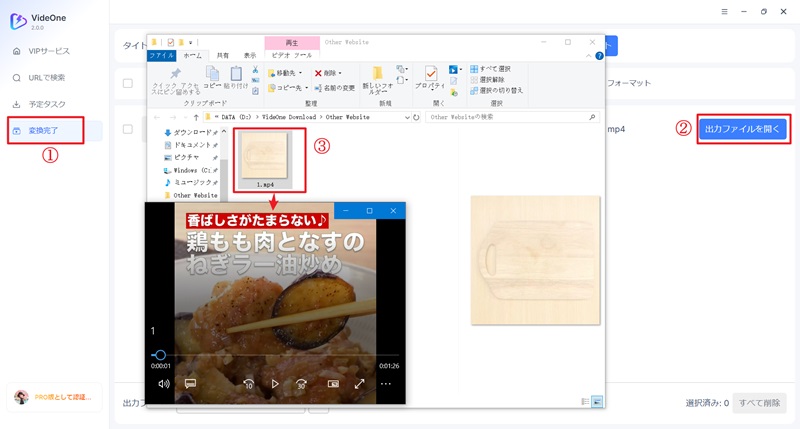
Task: Open the 削除 dropdown in the ribbon
Action: pos(328,73)
